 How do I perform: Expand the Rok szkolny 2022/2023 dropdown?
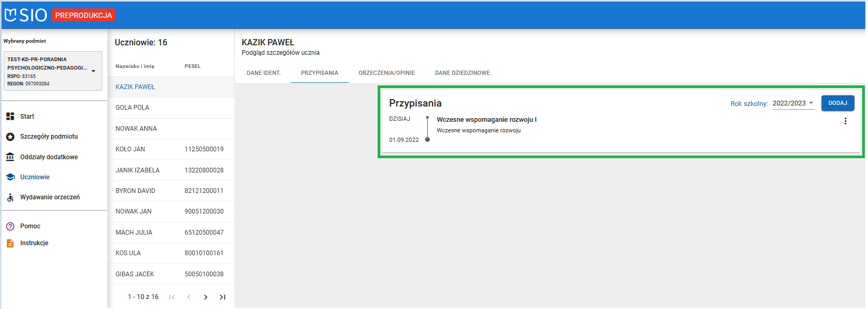click(x=793, y=103)
